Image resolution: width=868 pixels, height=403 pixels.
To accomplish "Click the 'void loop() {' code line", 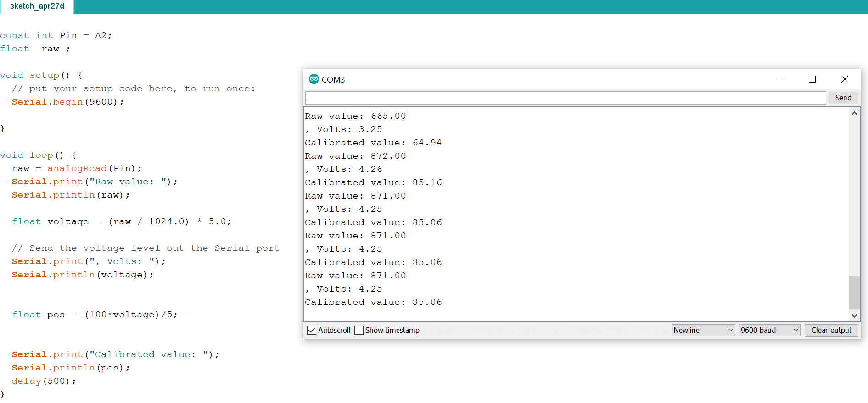I will (x=39, y=155).
